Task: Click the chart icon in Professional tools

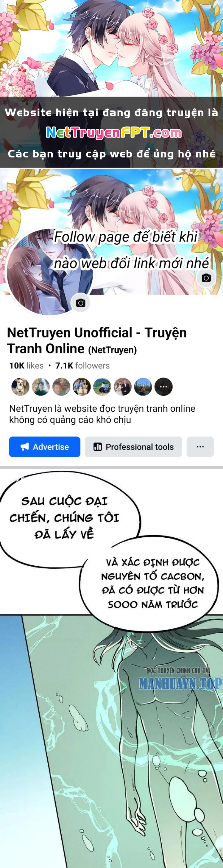Action: click(x=98, y=447)
